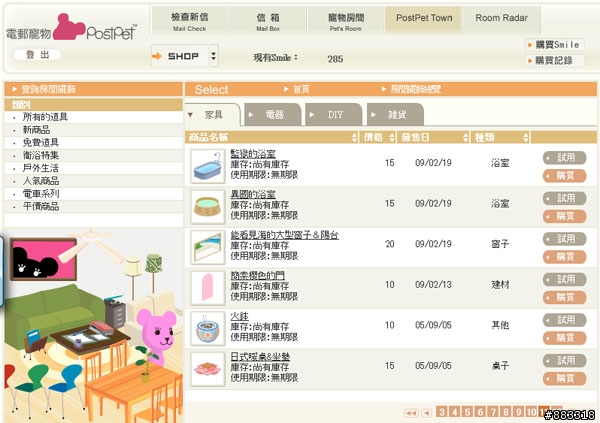
Task: Open 火鉢 item thumbnail
Action: [208, 329]
